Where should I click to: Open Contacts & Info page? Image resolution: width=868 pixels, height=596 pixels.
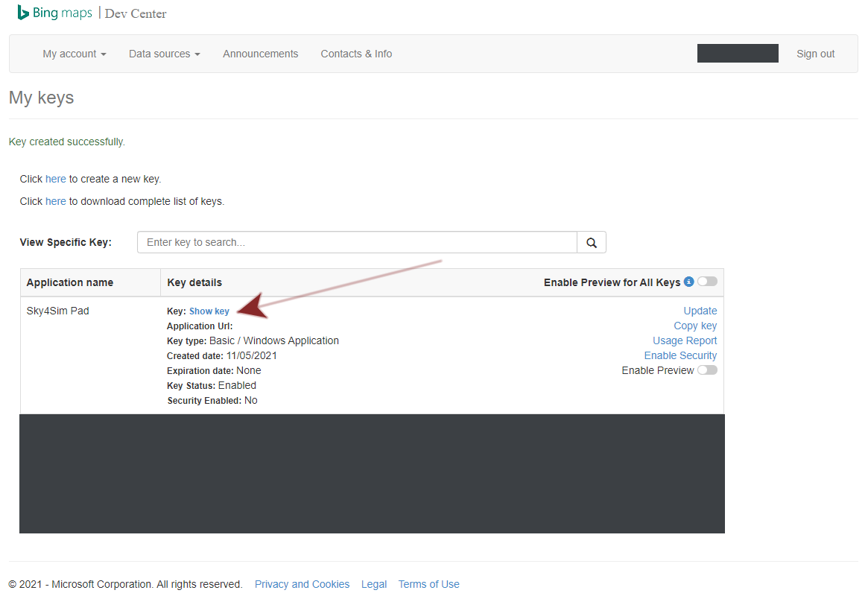pyautogui.click(x=356, y=54)
